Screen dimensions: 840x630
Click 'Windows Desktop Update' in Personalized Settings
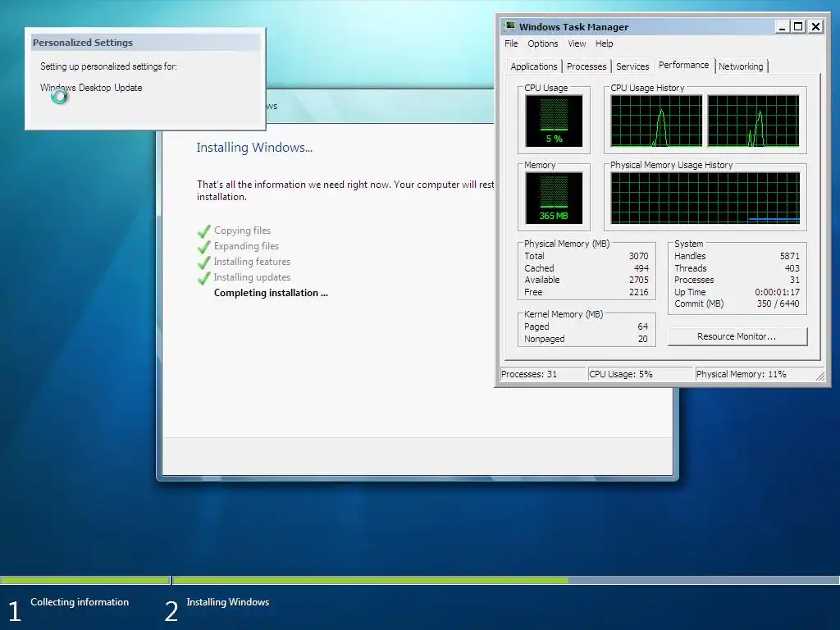click(91, 88)
